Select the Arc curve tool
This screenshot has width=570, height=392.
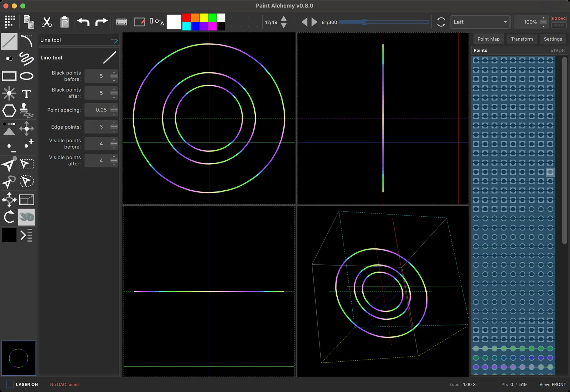[x=27, y=41]
